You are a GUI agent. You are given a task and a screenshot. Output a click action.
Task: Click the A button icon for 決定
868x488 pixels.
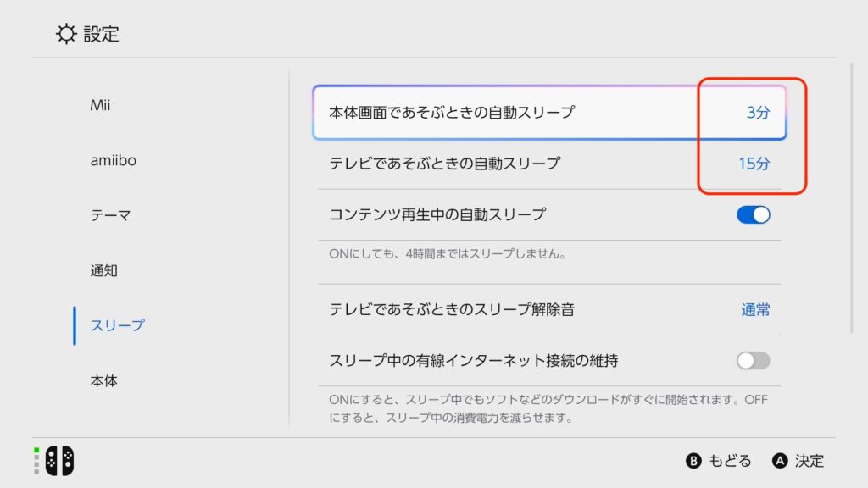(780, 461)
